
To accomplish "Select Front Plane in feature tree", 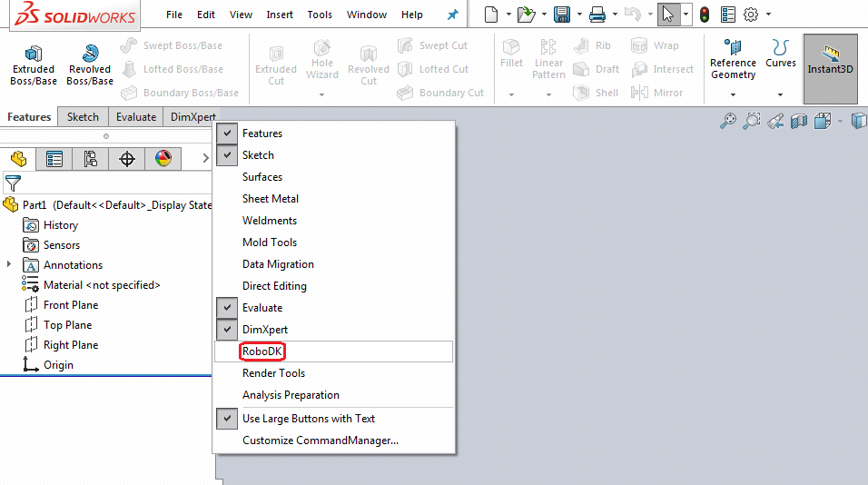I will tap(70, 305).
